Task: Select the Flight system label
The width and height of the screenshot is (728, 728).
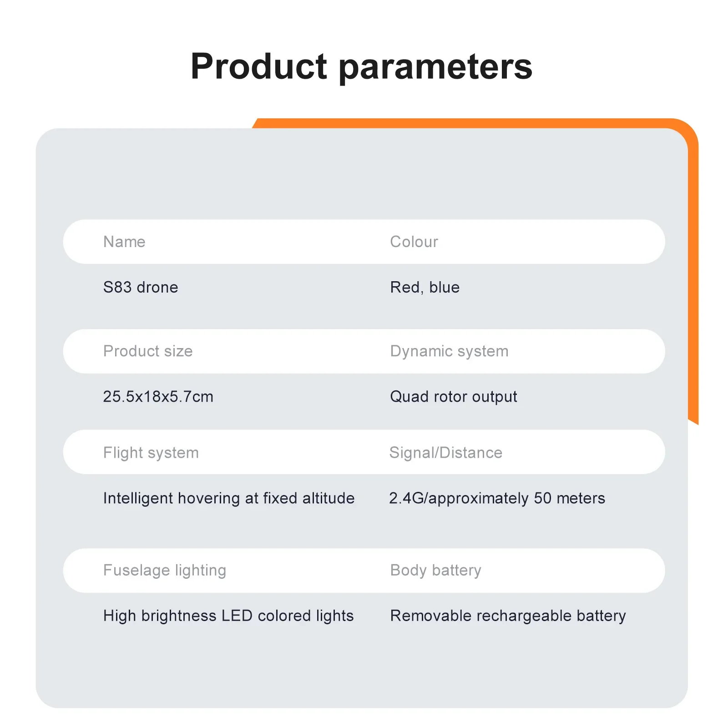Action: (151, 453)
